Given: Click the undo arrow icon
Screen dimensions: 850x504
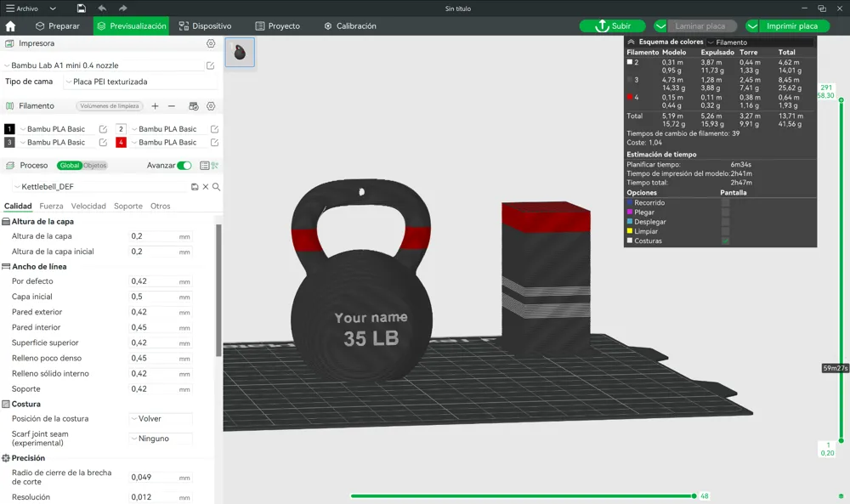Looking at the screenshot, I should (x=102, y=8).
